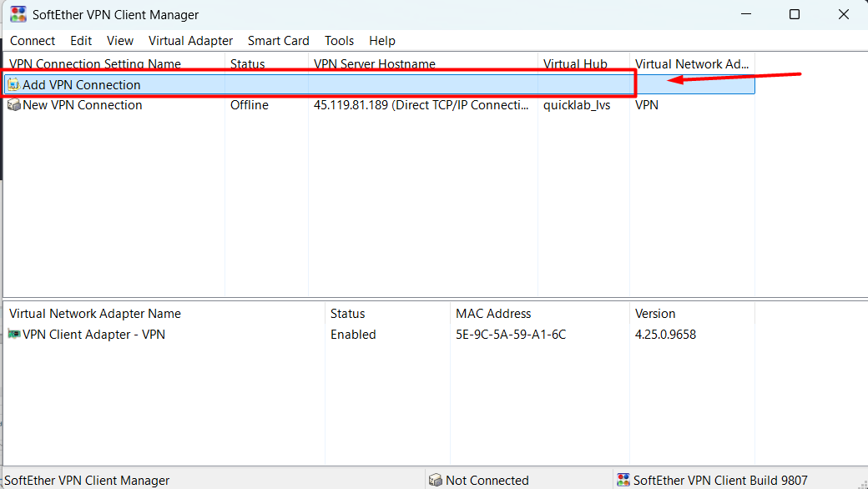Click the MAC Address column header

(x=492, y=314)
